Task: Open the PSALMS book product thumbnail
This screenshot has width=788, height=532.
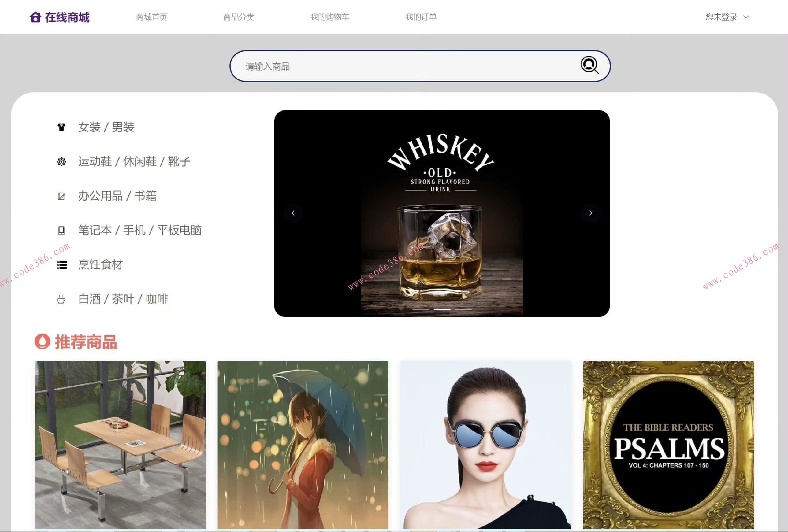Action: [x=668, y=444]
